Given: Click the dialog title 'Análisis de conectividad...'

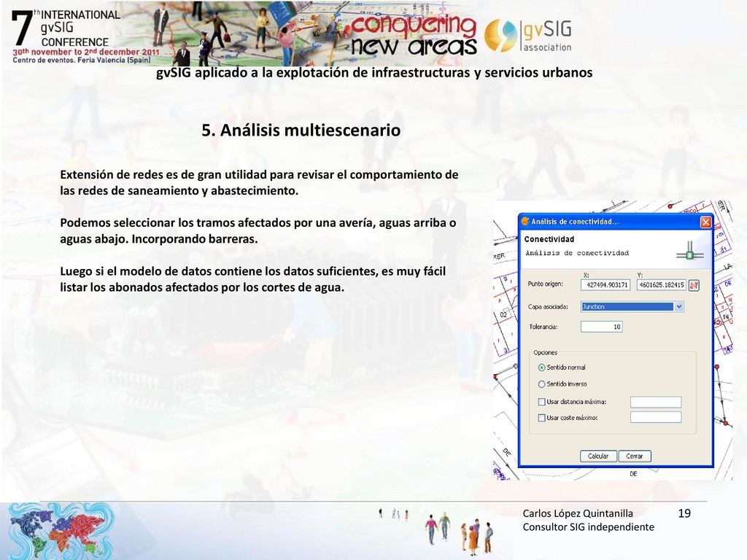Looking at the screenshot, I should (x=575, y=222).
